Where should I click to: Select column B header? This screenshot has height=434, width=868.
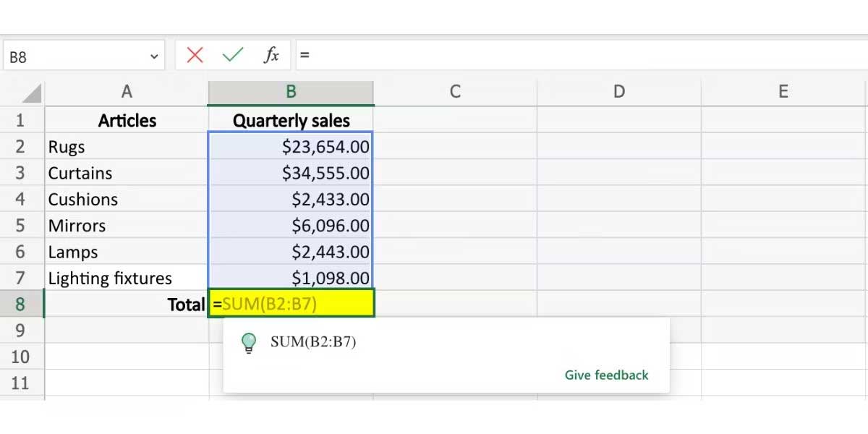click(x=291, y=91)
